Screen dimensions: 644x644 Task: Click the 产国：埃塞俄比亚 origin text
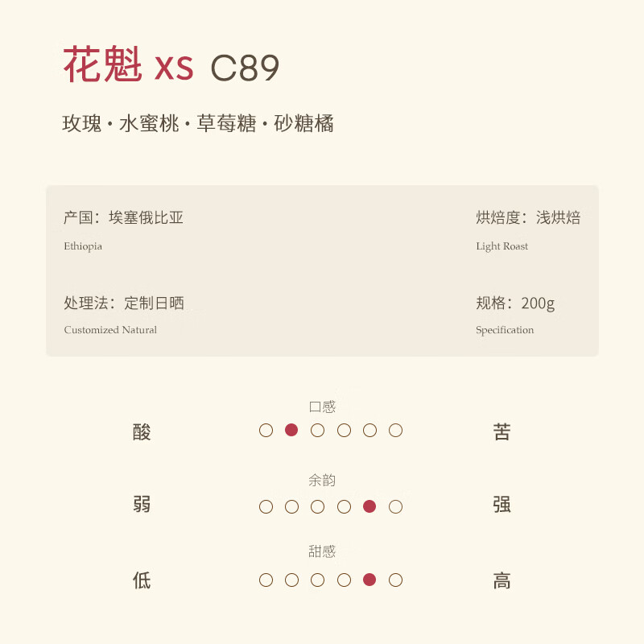coord(124,217)
